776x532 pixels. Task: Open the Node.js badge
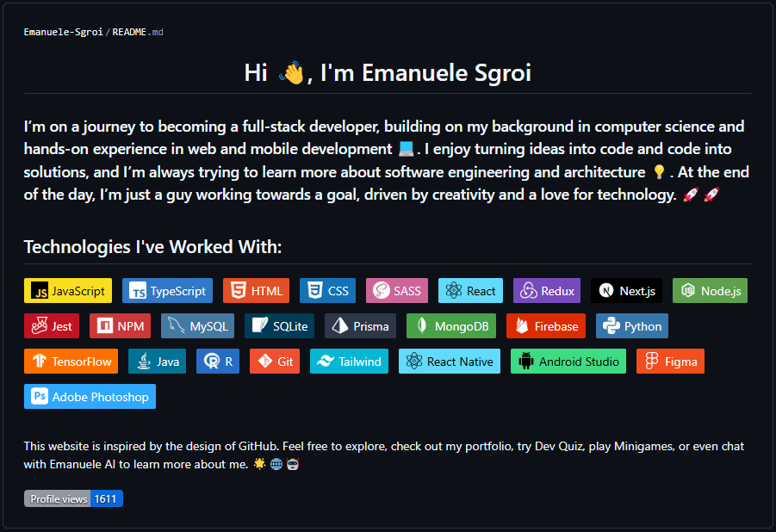(x=710, y=290)
